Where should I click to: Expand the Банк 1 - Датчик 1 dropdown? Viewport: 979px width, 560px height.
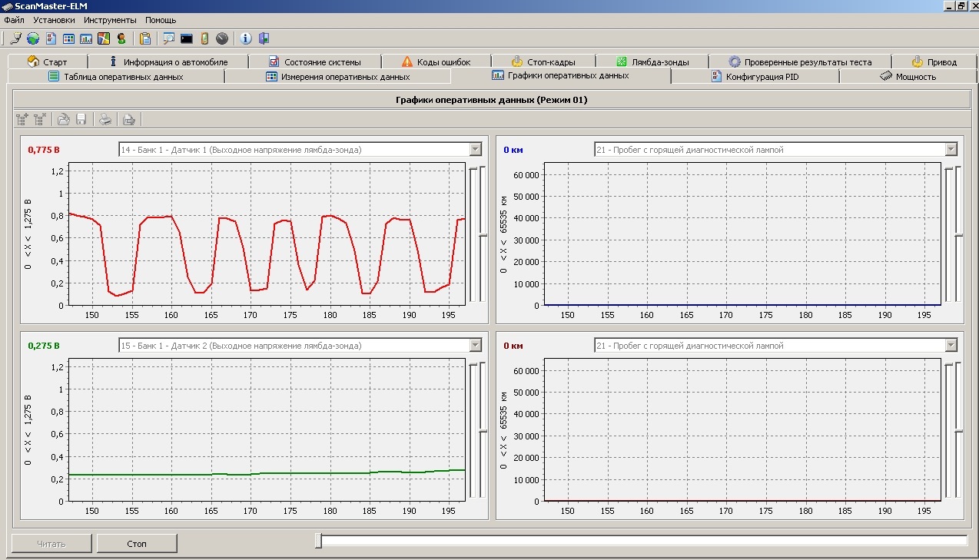pyautogui.click(x=475, y=150)
